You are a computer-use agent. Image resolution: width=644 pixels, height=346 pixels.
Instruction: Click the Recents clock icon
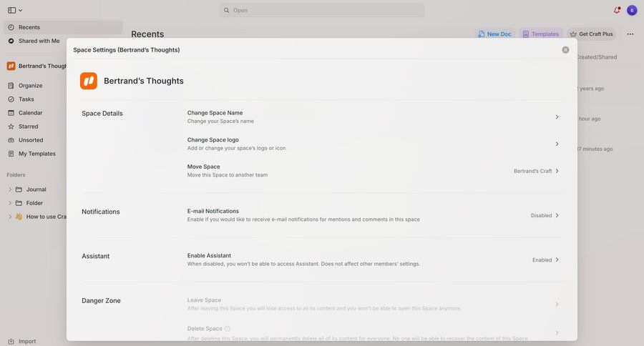click(x=11, y=27)
